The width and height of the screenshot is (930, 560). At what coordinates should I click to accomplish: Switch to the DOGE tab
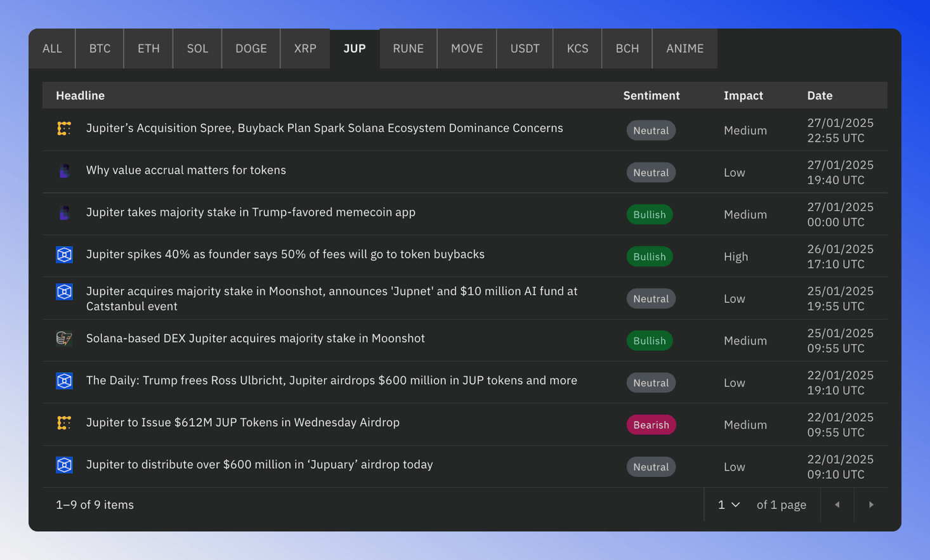pyautogui.click(x=251, y=48)
